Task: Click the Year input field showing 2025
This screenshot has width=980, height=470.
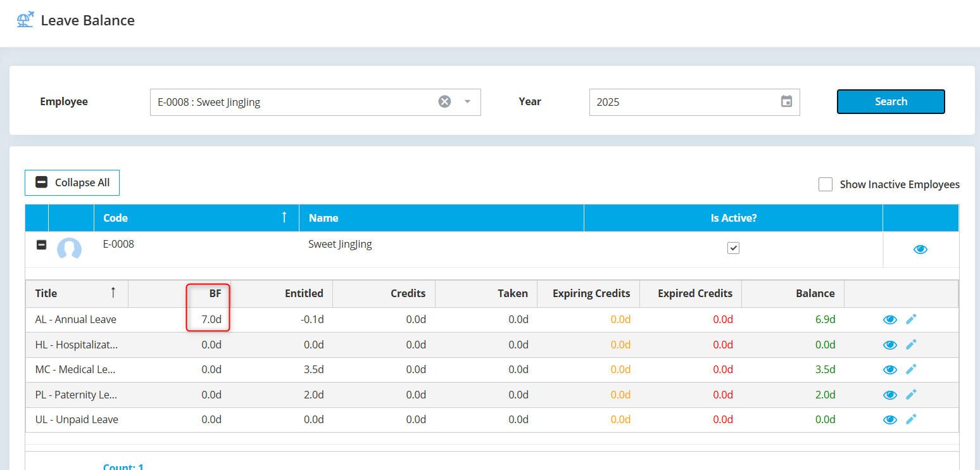Action: coord(694,102)
